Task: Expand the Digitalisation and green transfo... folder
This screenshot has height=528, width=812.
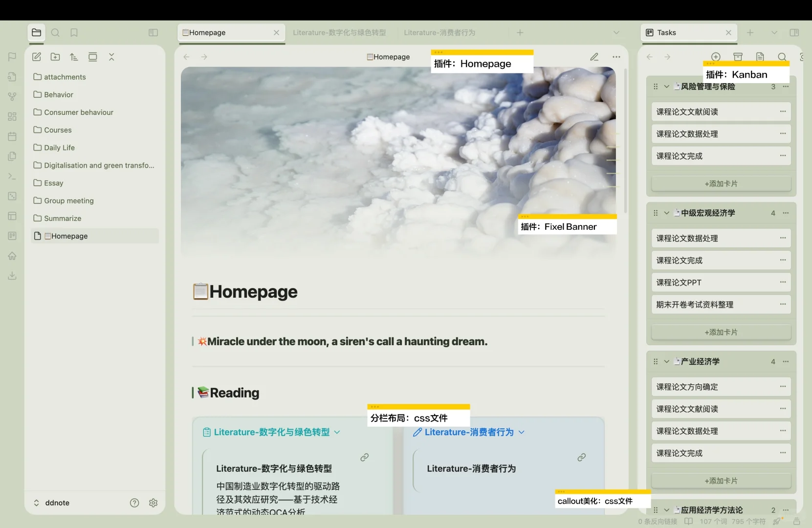Action: 95,165
